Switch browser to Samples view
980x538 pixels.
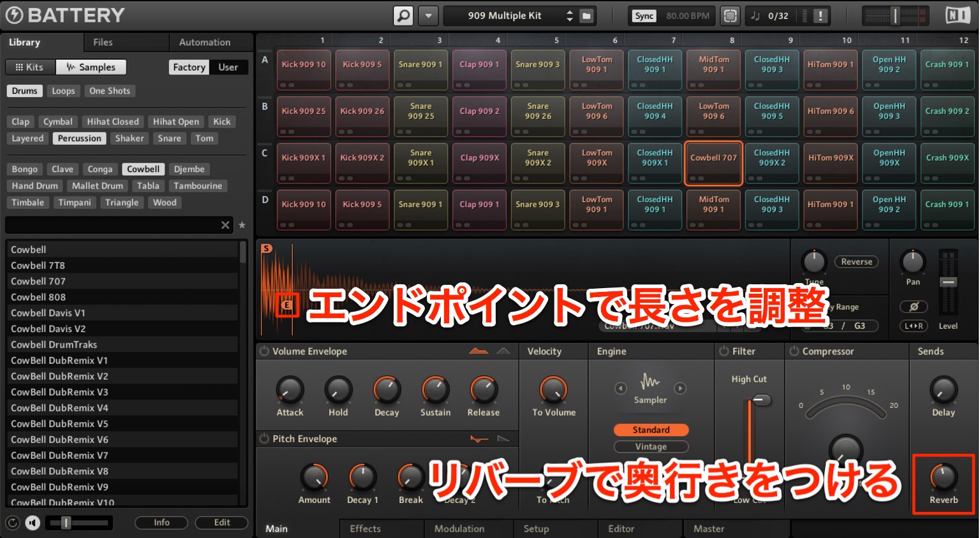click(x=91, y=67)
